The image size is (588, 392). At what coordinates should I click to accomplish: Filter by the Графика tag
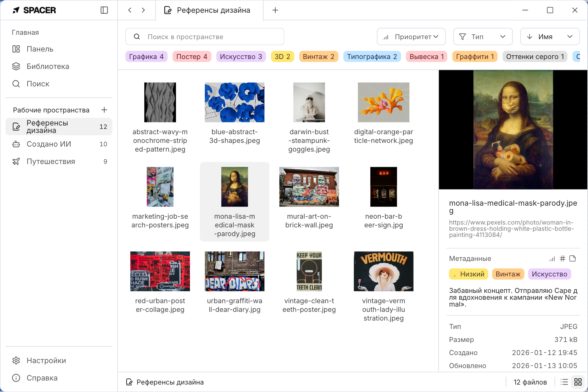pyautogui.click(x=146, y=57)
